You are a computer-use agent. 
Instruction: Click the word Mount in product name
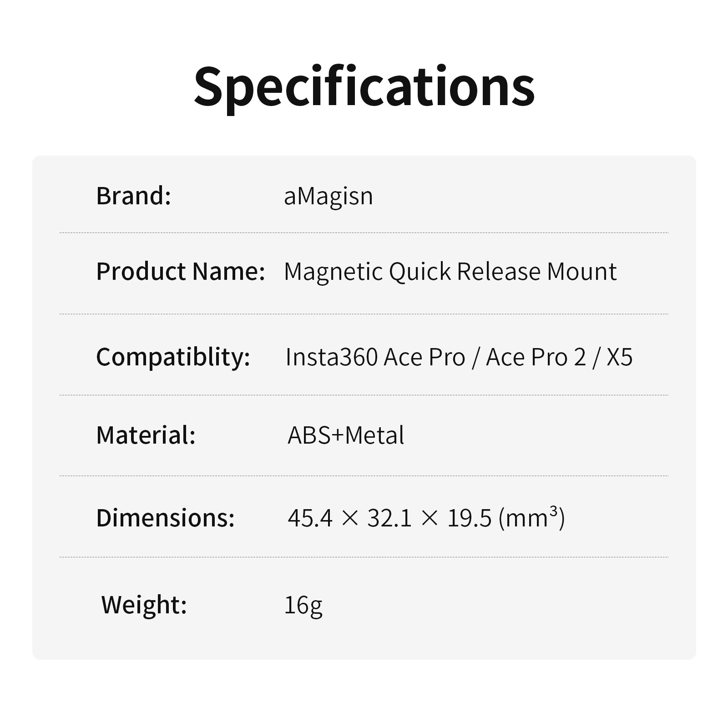pyautogui.click(x=581, y=272)
